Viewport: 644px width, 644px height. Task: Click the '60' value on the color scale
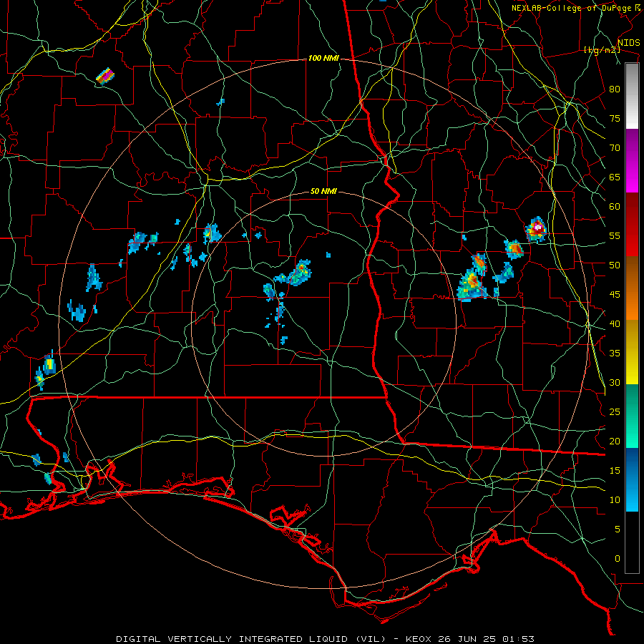615,207
